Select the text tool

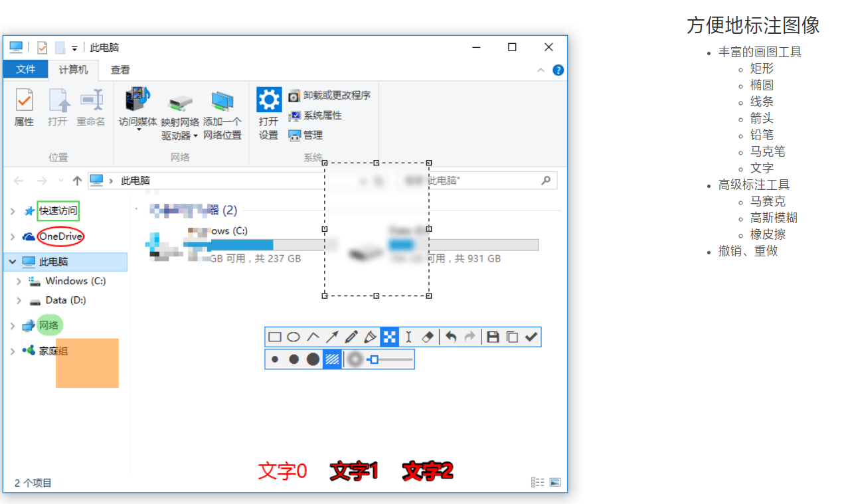pos(409,337)
